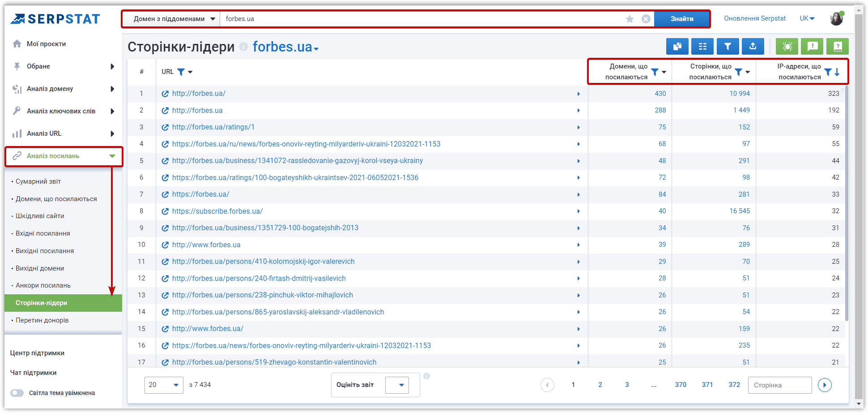Click the table vertical scrollbar

pos(847,204)
